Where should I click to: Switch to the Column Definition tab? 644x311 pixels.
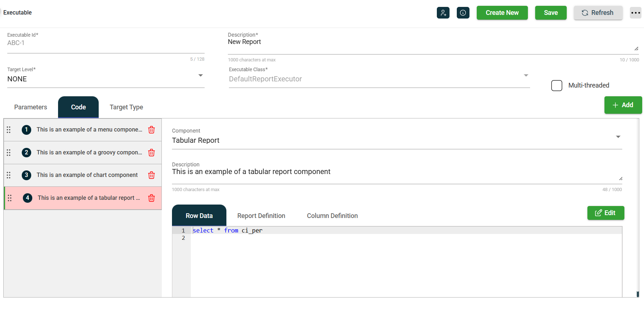[x=332, y=216]
